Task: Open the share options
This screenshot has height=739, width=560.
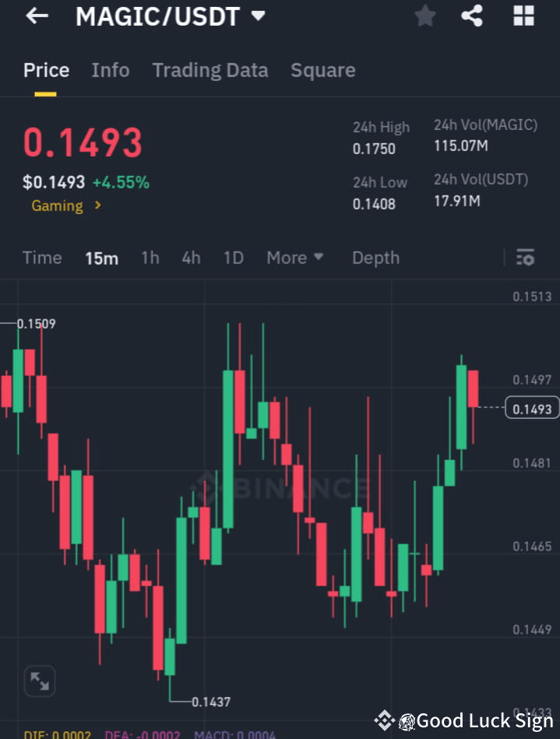Action: pos(472,16)
